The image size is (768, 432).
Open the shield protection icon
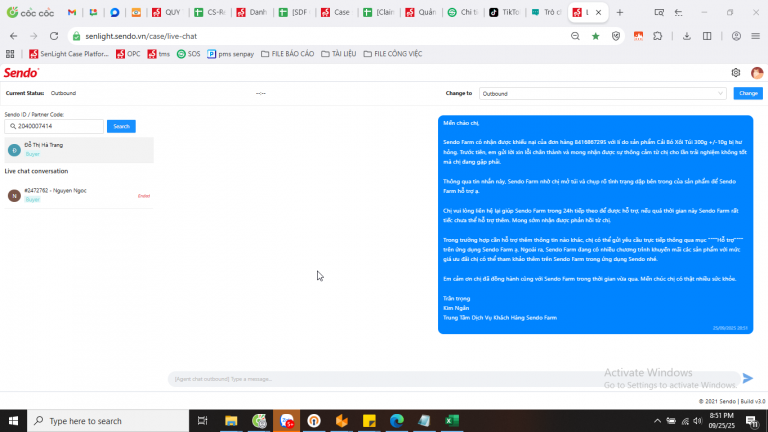[x=616, y=36]
